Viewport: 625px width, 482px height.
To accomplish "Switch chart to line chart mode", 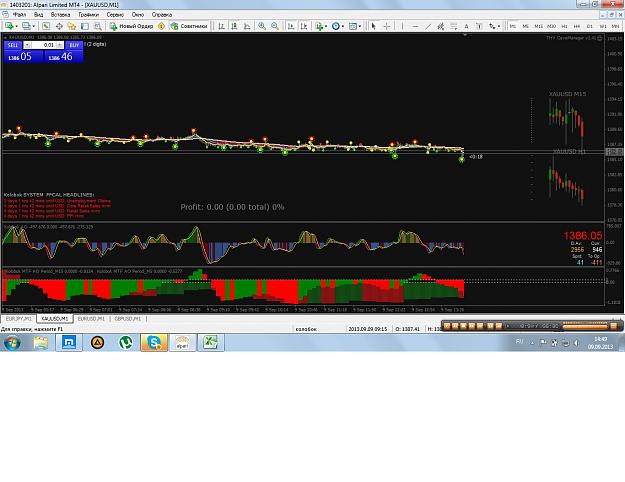I will [247, 26].
